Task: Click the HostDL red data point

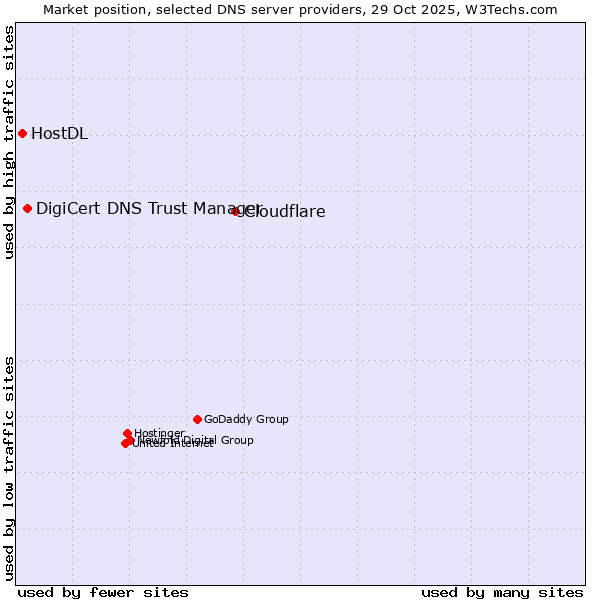Action: click(22, 134)
